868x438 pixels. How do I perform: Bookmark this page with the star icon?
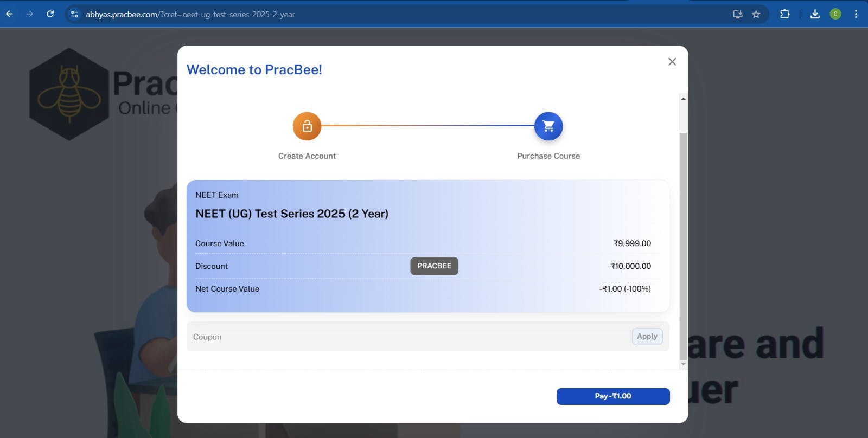756,14
